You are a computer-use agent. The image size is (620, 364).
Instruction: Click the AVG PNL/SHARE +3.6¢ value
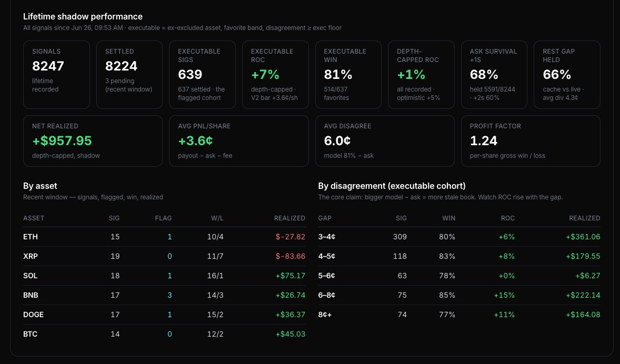pyautogui.click(x=195, y=140)
